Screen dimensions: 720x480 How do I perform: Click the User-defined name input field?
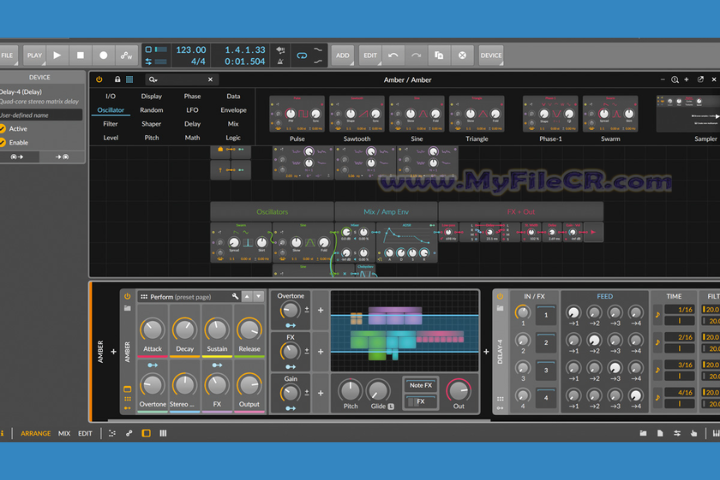click(x=40, y=115)
